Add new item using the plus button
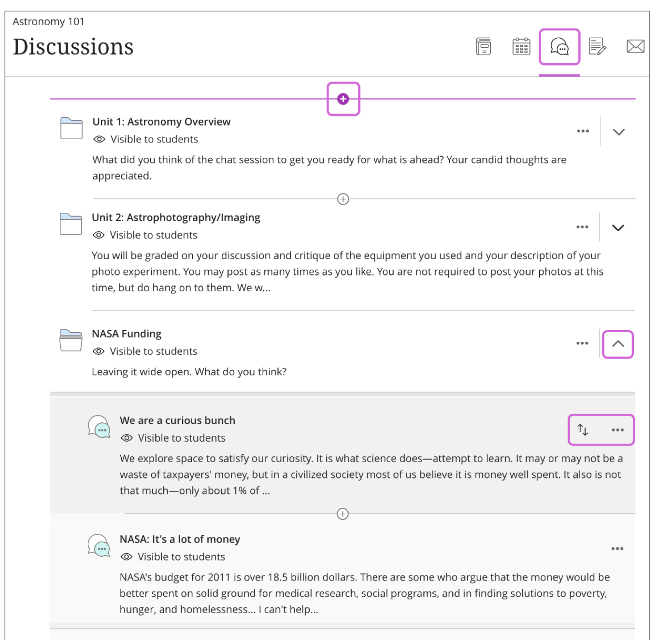Image resolution: width=657 pixels, height=644 pixels. [x=343, y=98]
